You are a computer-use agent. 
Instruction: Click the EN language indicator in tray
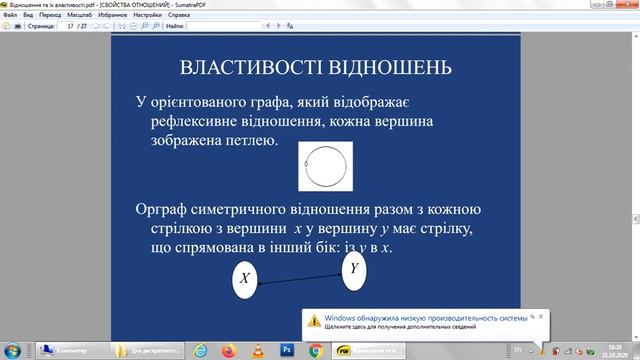coord(518,350)
